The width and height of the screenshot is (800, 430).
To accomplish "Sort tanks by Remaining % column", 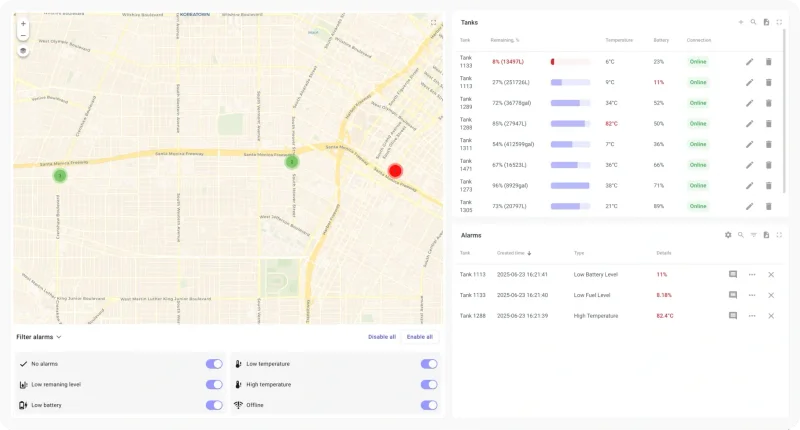I will coord(505,40).
